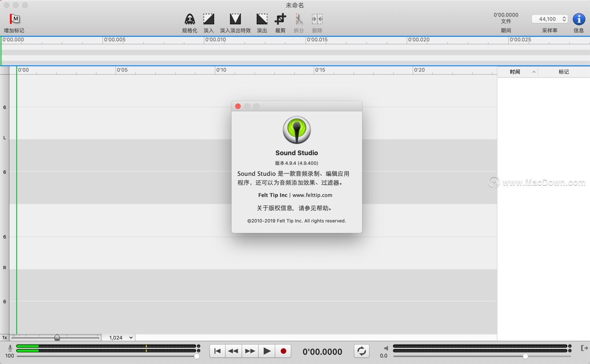
Task: Click the Rewind button
Action: 233,351
